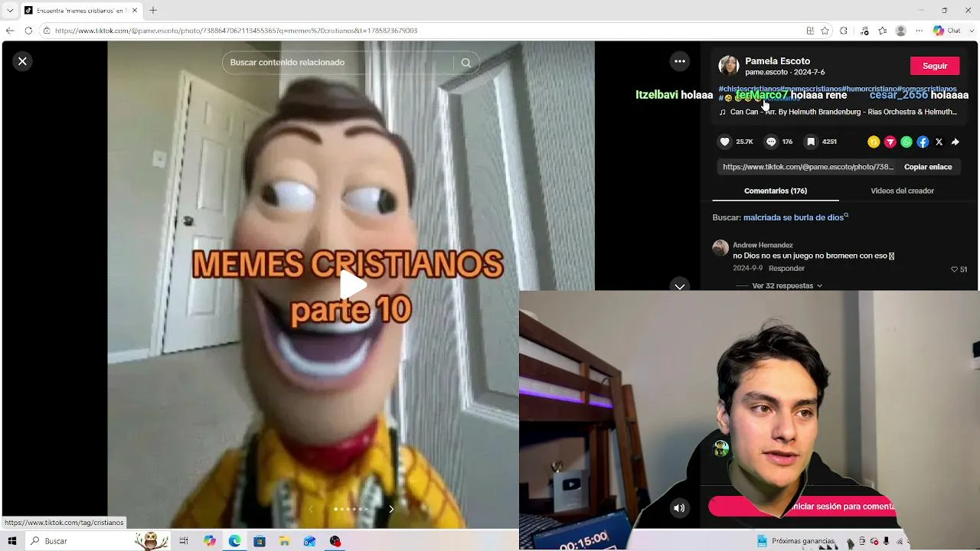Switch to the Videos del creador tab
The width and height of the screenshot is (980, 551).
coord(902,191)
